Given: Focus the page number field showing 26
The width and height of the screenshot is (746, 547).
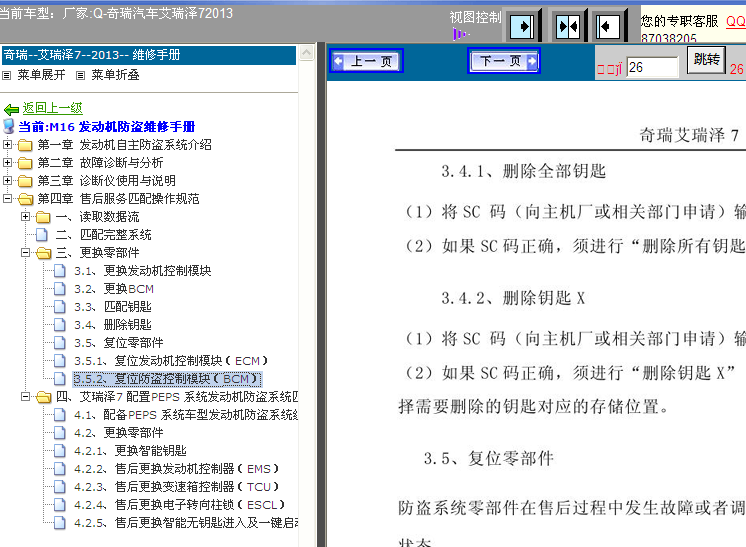Looking at the screenshot, I should click(652, 67).
